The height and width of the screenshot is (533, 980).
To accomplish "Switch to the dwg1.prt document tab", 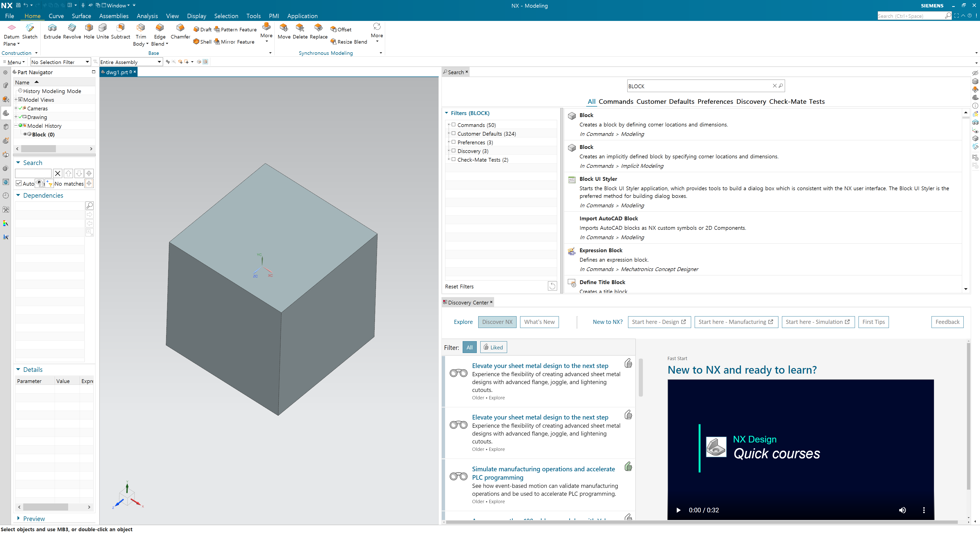I will [x=117, y=72].
